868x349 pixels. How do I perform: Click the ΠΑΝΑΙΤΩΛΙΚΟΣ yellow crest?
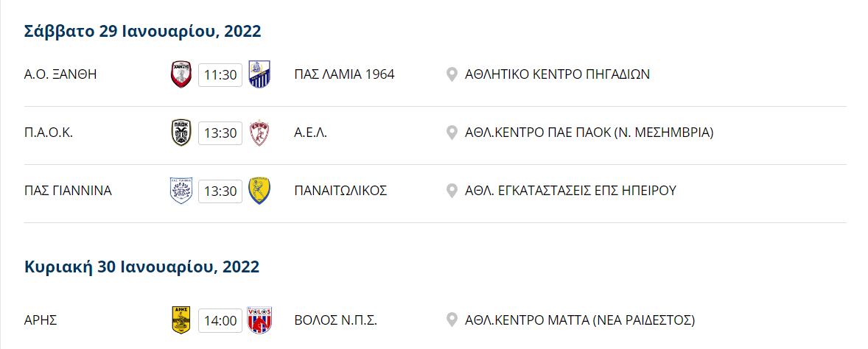[x=259, y=191]
